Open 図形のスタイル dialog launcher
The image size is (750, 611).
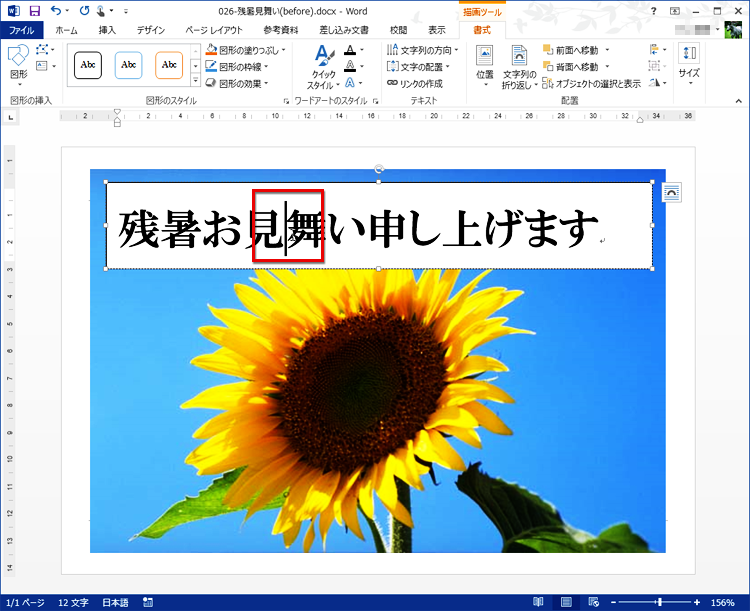pyautogui.click(x=286, y=101)
